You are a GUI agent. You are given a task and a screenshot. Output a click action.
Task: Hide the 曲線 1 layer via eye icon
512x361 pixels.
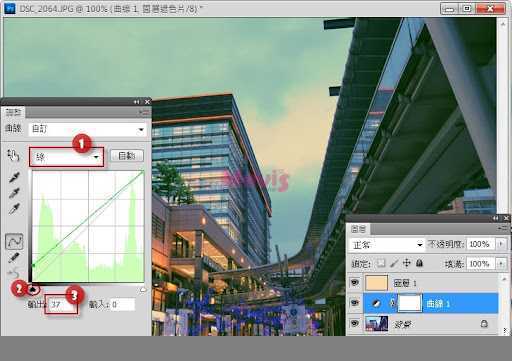click(x=355, y=303)
